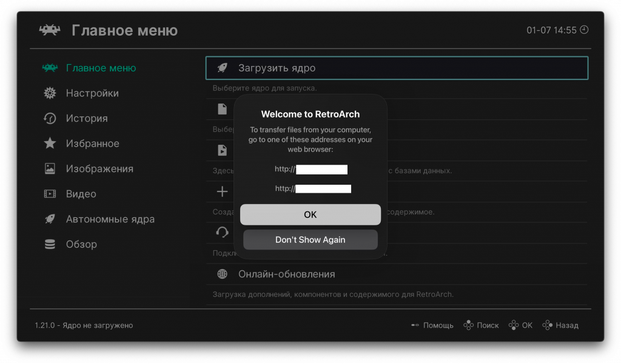This screenshot has height=364, width=621.
Task: Click the clock icon beside the time
Action: click(x=584, y=30)
